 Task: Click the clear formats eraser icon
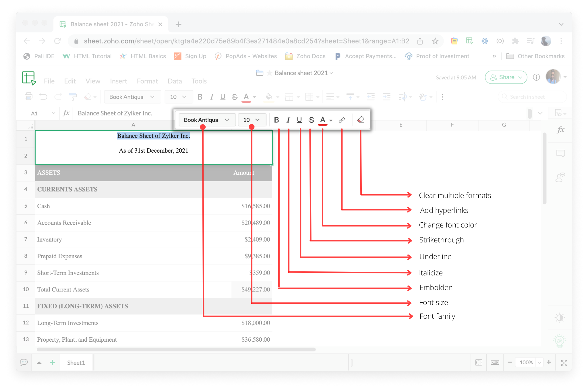point(361,120)
